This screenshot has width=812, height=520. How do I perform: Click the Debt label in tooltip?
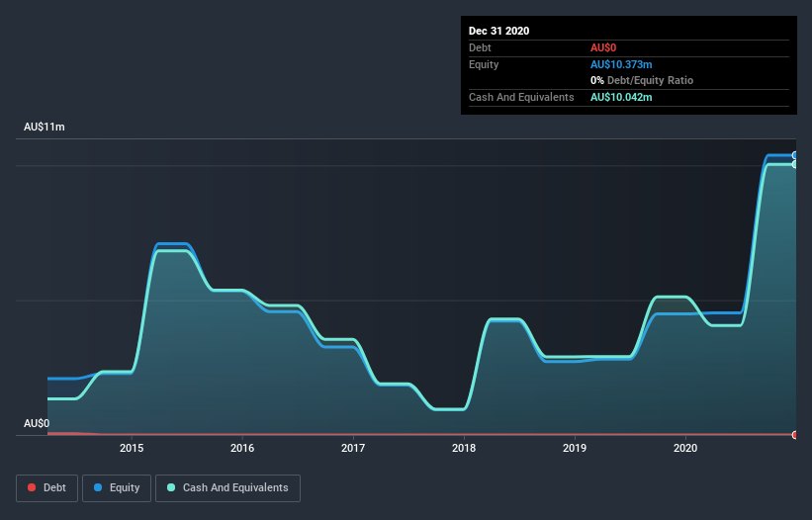tap(480, 47)
